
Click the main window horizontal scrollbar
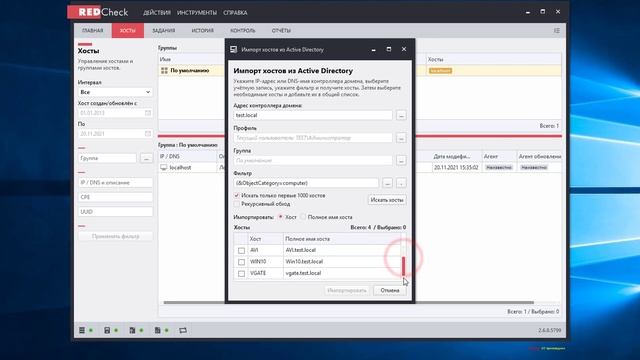pos(349,302)
